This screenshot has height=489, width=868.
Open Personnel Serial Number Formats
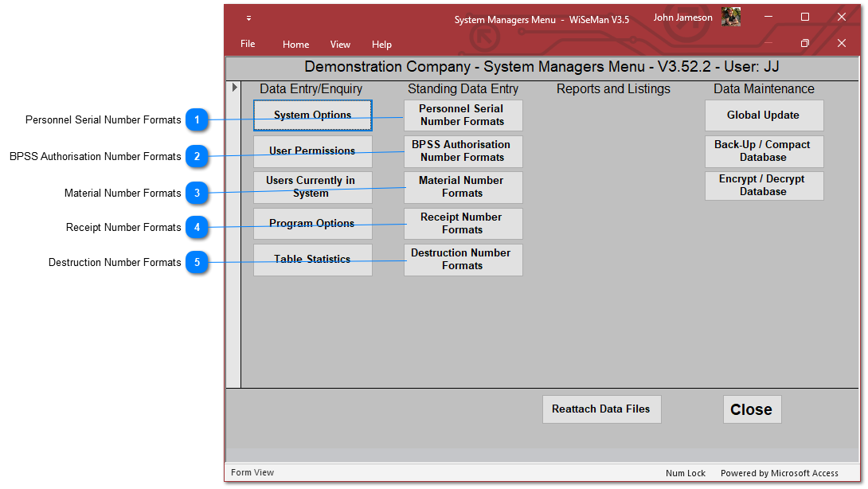tap(463, 115)
